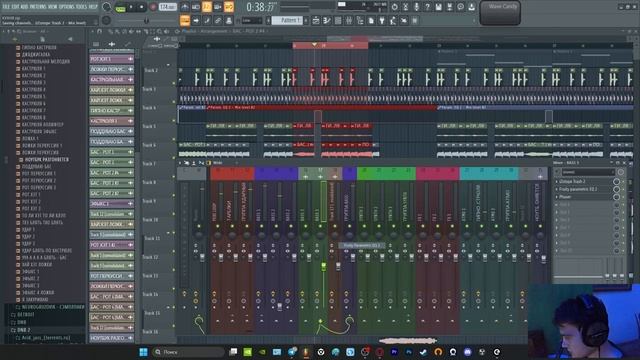This screenshot has height=360, width=640.
Task: Open Phaser slot options arrow
Action: [557, 197]
